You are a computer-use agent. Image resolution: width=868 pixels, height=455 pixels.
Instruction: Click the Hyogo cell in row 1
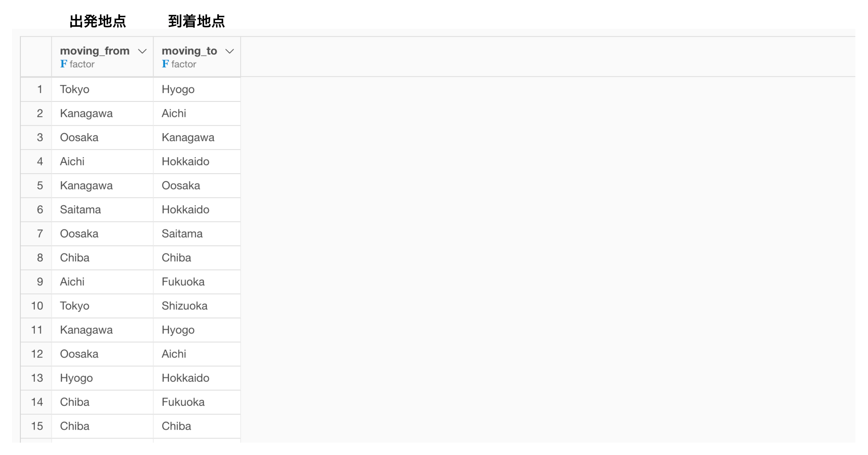pos(197,89)
